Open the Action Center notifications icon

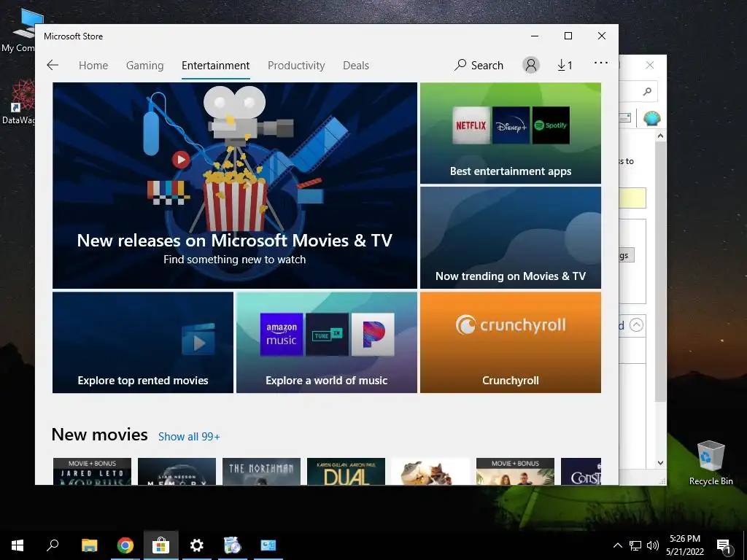click(x=724, y=545)
